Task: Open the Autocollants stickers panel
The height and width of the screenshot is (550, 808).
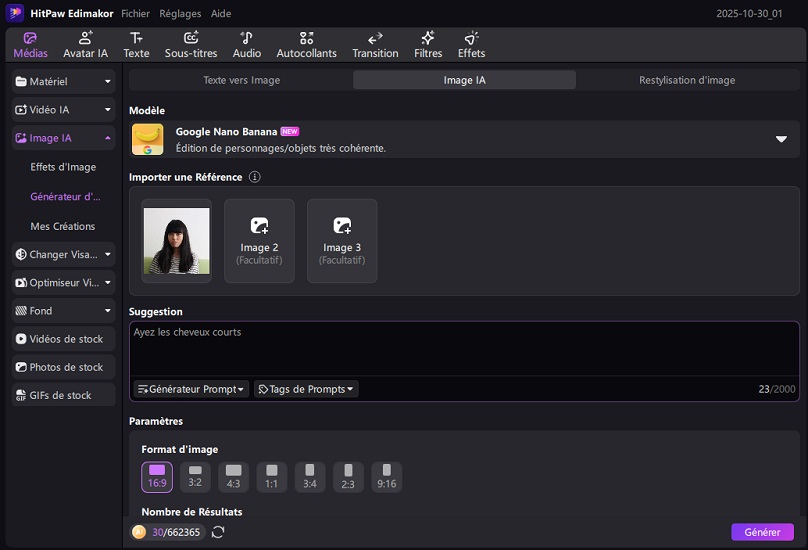Action: (x=306, y=44)
